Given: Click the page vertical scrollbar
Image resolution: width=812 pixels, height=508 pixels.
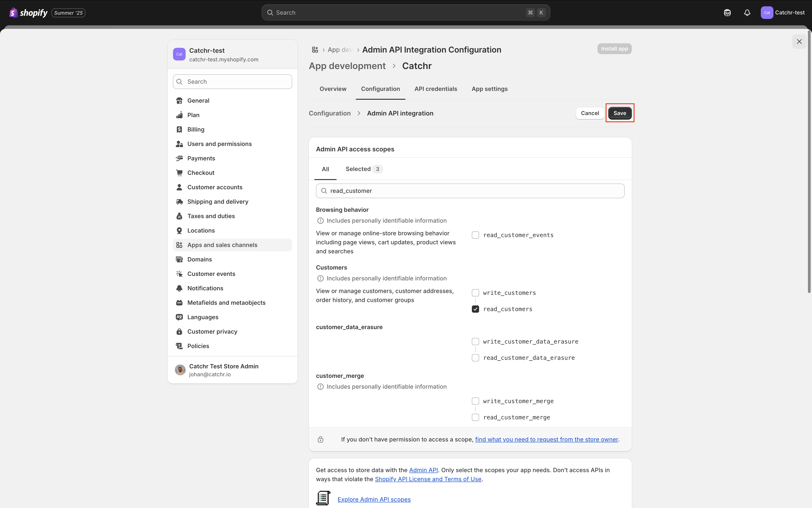Looking at the screenshot, I should [810, 161].
